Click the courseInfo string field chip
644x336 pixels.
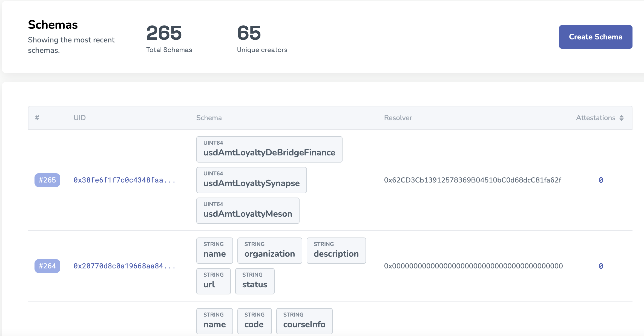(x=304, y=321)
